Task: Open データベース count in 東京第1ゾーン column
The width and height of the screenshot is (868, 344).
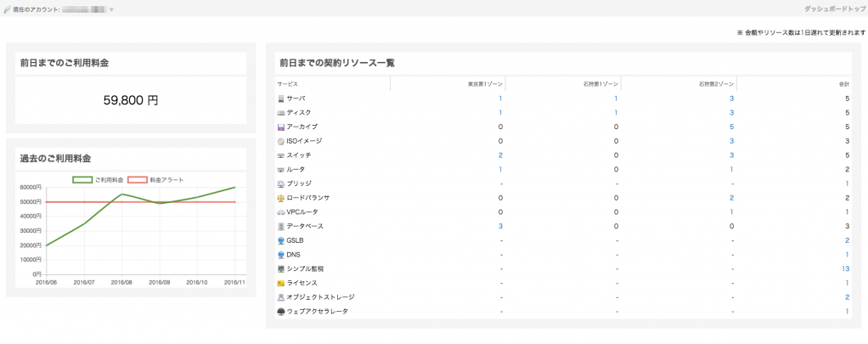Action: click(x=500, y=226)
